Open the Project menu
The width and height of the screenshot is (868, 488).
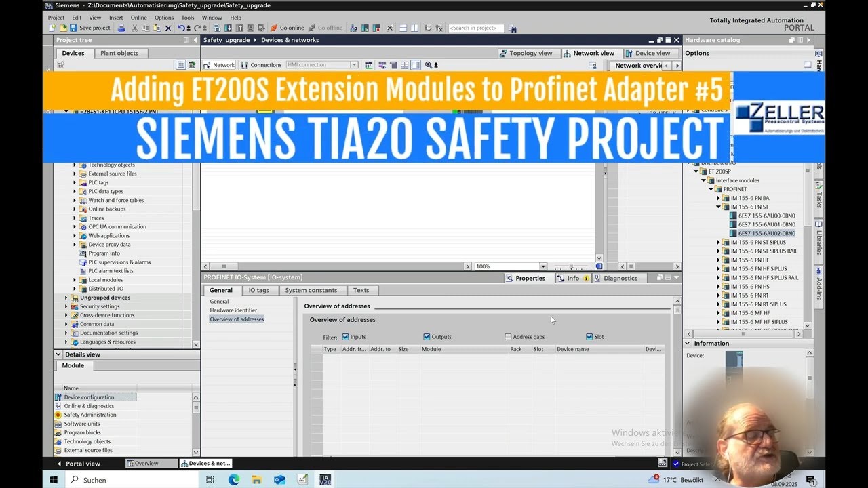pos(56,18)
